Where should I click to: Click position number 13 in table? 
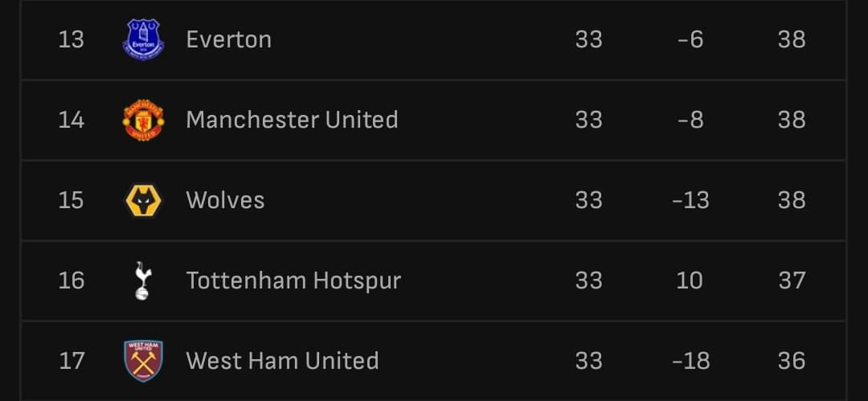click(71, 39)
